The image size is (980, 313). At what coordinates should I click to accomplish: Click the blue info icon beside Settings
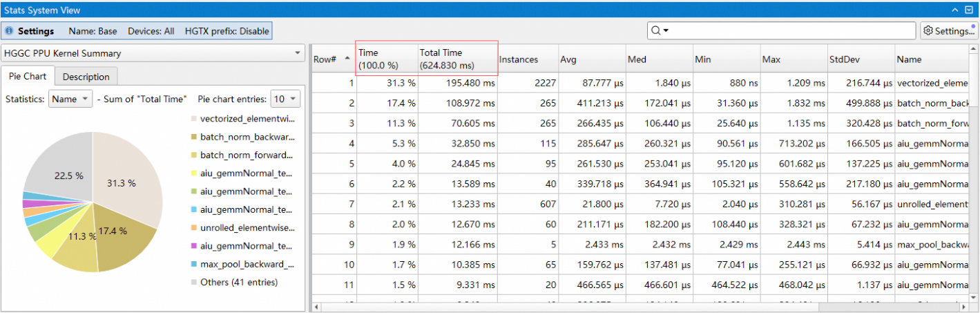pyautogui.click(x=8, y=31)
